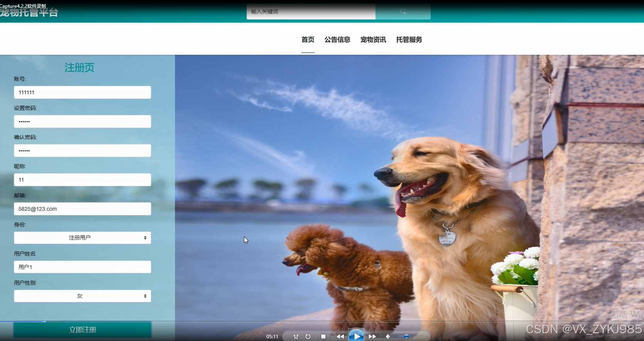Screen dimensions: 644x341
Task: Play the video
Action: tap(356, 336)
